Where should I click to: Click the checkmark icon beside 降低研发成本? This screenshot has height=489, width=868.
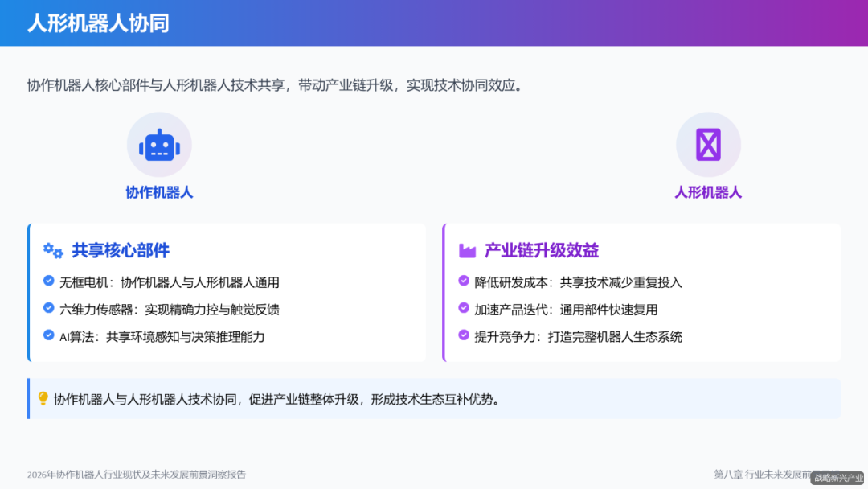(462, 281)
